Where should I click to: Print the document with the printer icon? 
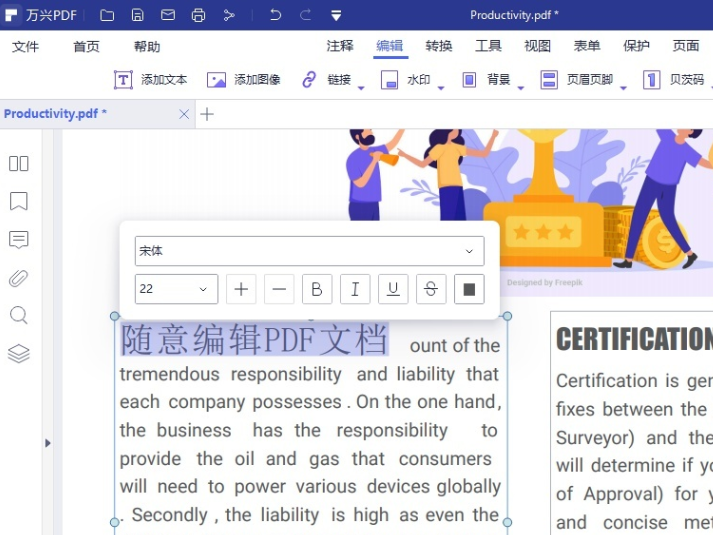198,15
